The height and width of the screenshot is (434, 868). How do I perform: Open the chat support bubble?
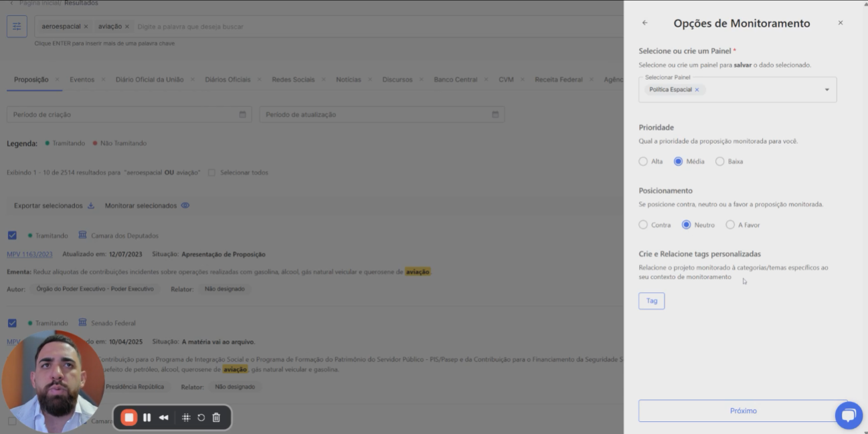click(x=849, y=415)
